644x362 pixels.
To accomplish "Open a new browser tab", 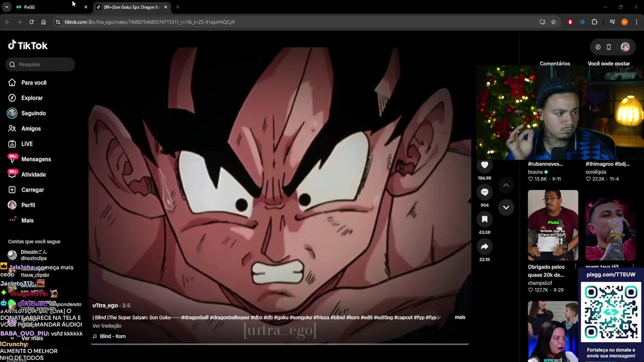I will (178, 7).
